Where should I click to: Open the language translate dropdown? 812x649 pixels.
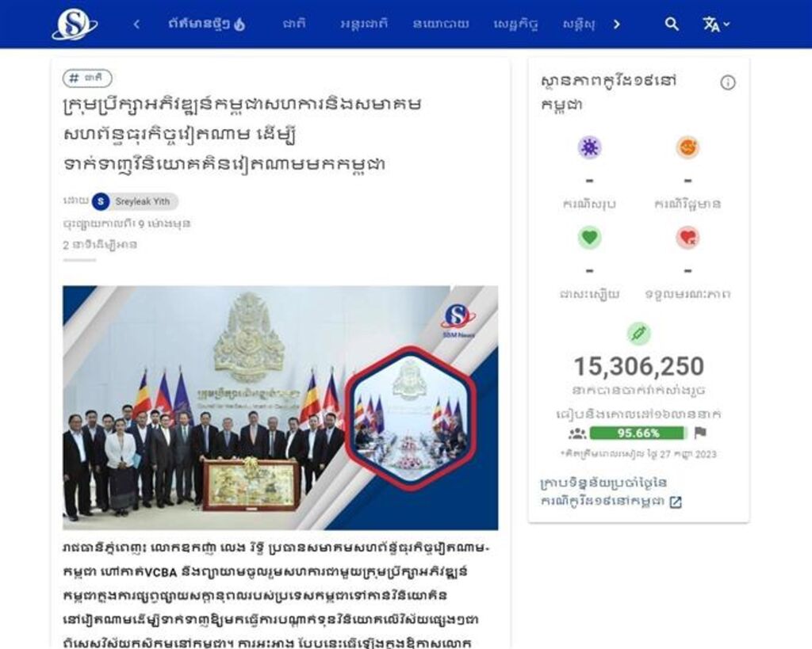point(716,24)
